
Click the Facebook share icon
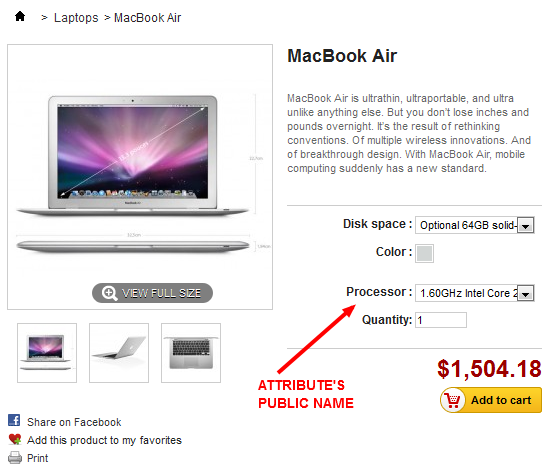click(x=14, y=420)
